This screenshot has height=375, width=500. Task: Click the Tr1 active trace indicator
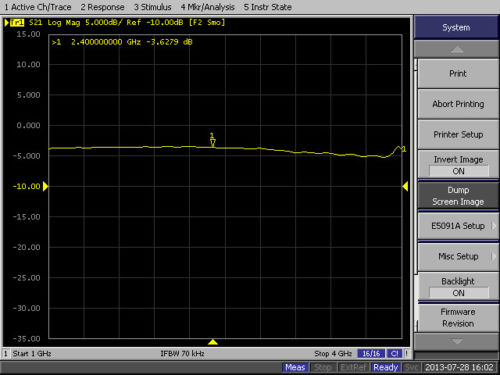(x=17, y=23)
